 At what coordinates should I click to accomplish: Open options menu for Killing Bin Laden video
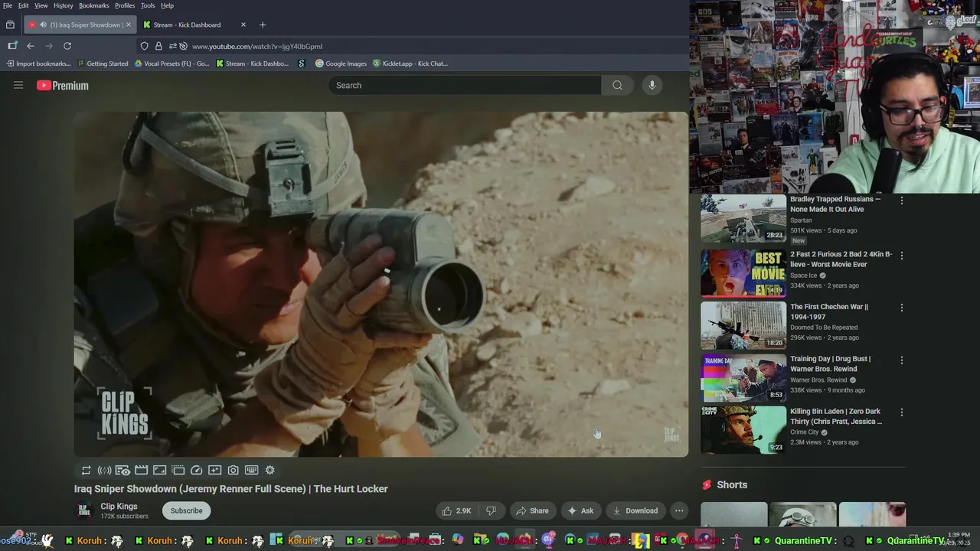(x=901, y=412)
